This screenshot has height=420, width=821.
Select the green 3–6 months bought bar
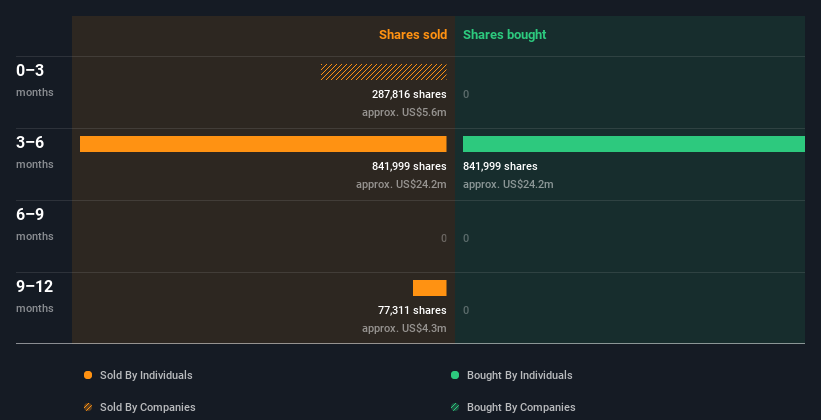[x=633, y=144]
